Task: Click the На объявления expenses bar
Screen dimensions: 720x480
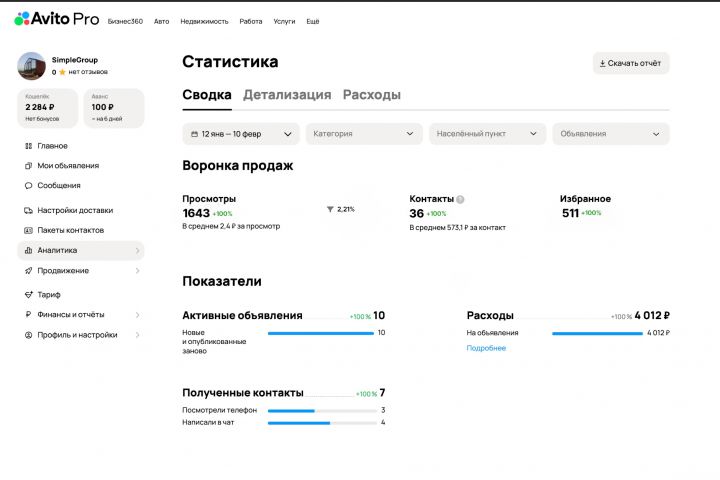Action: tap(597, 333)
